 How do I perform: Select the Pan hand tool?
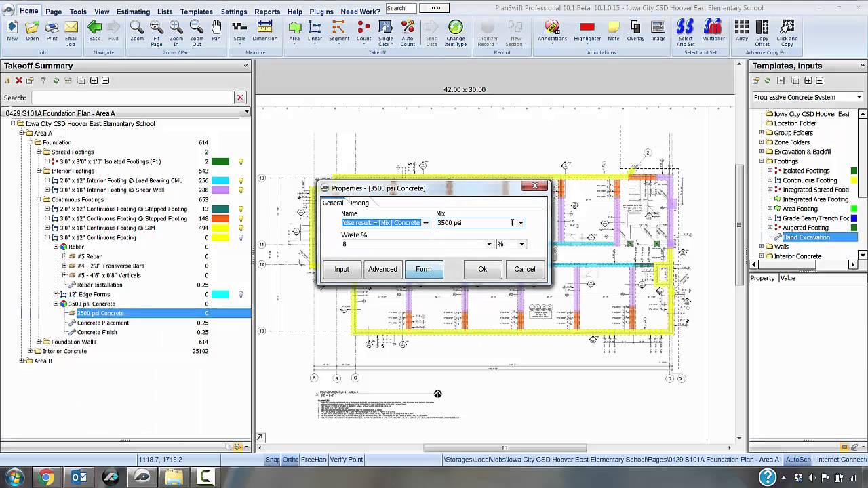(216, 30)
